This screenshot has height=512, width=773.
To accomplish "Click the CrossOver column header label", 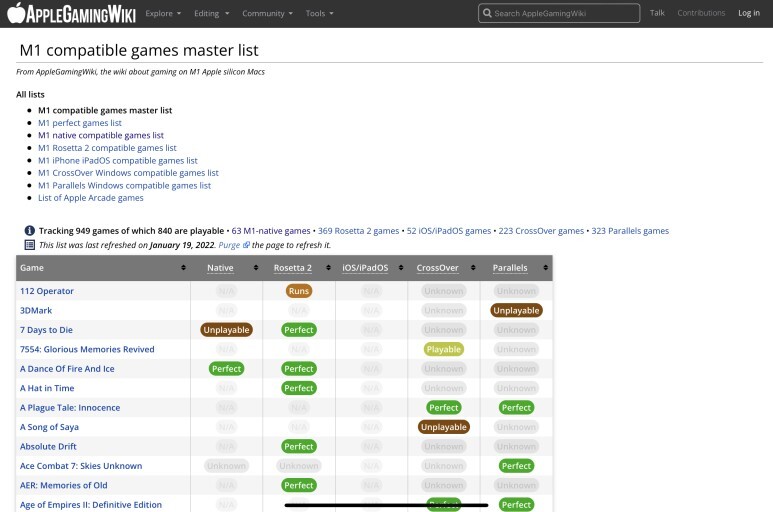I will (437, 268).
